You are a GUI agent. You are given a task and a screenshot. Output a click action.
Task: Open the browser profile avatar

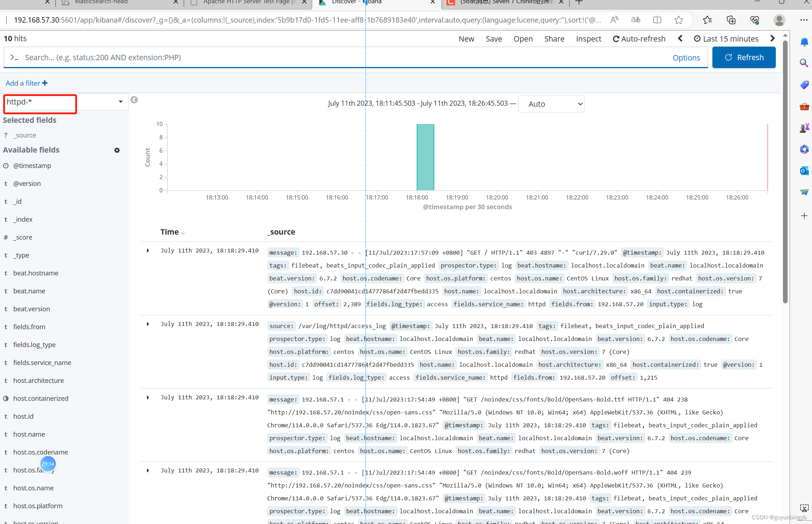779,20
